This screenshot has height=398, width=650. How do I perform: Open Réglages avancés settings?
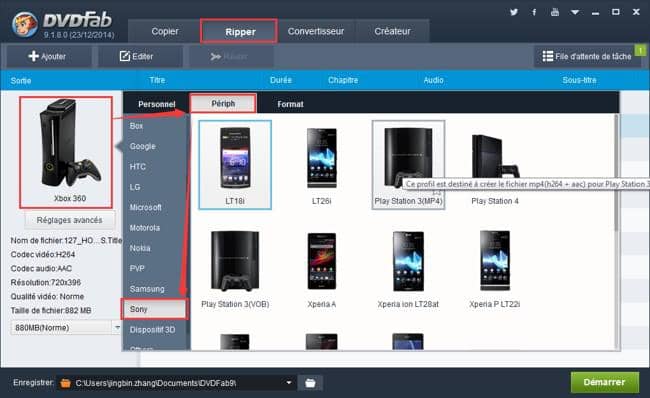[x=69, y=220]
